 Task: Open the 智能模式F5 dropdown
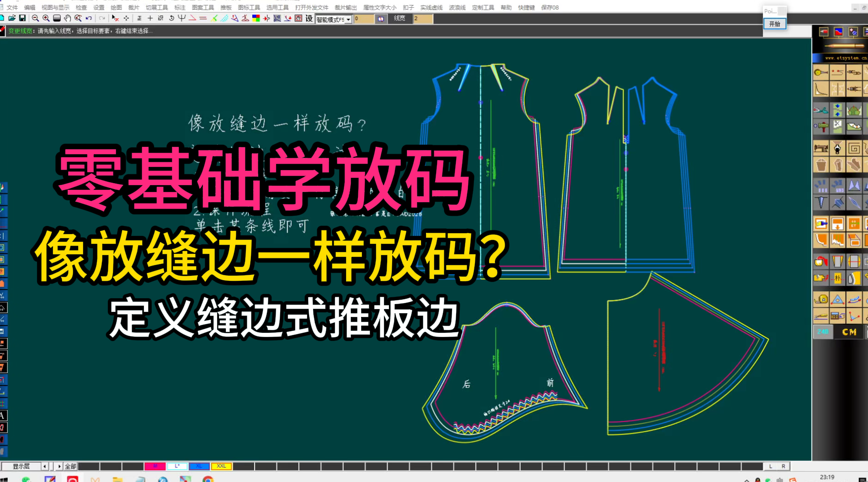[x=349, y=19]
